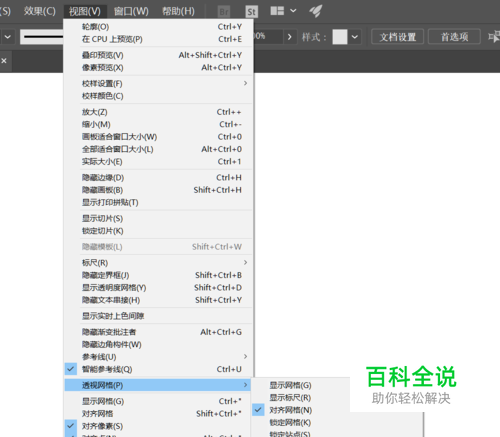
Task: Expand the 参考线(U) submenu
Action: (x=158, y=357)
